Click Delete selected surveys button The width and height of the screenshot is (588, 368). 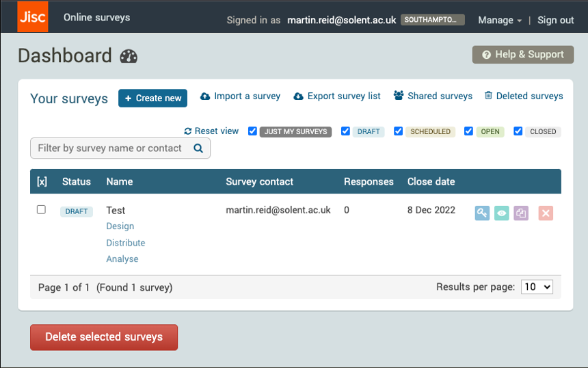pos(104,337)
